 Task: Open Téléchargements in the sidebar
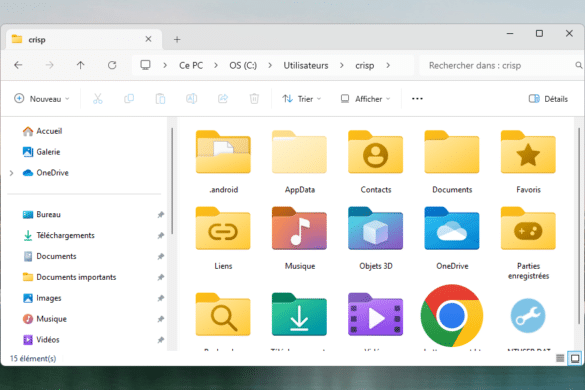[59, 235]
